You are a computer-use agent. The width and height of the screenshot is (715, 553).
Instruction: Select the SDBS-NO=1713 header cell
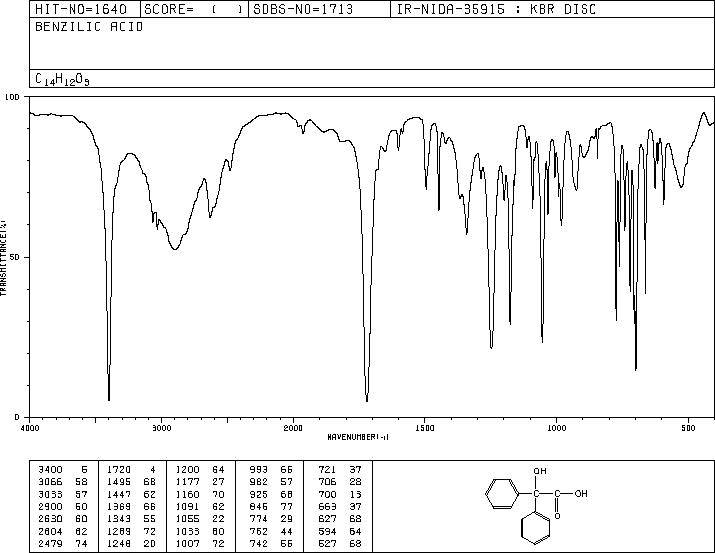303,9
